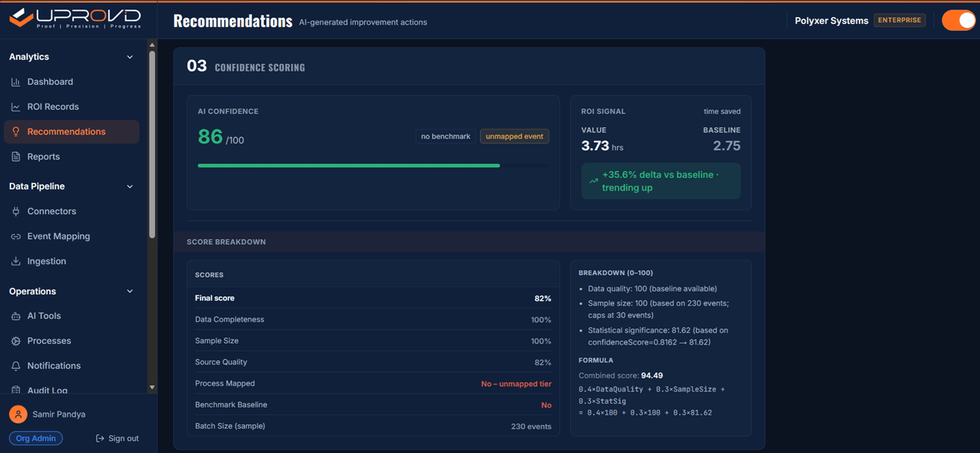Click the Samir Pandya user avatar
This screenshot has width=980, height=453.
pyautogui.click(x=18, y=414)
